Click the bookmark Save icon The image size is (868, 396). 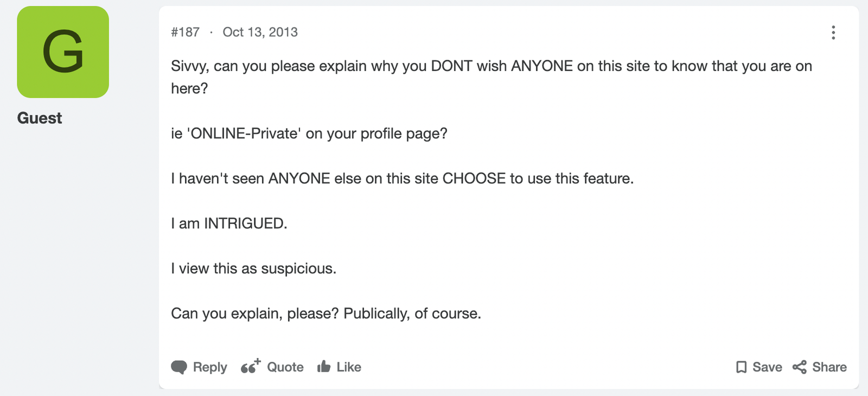[x=741, y=367]
